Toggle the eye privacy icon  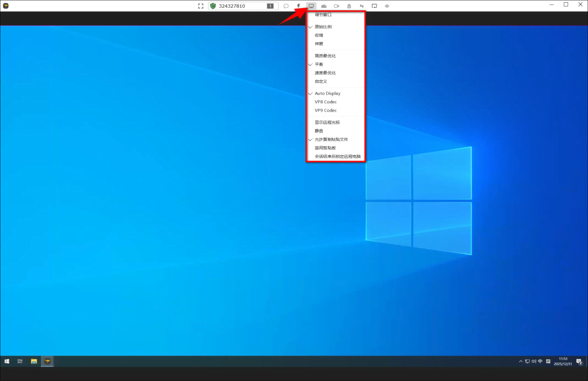387,6
